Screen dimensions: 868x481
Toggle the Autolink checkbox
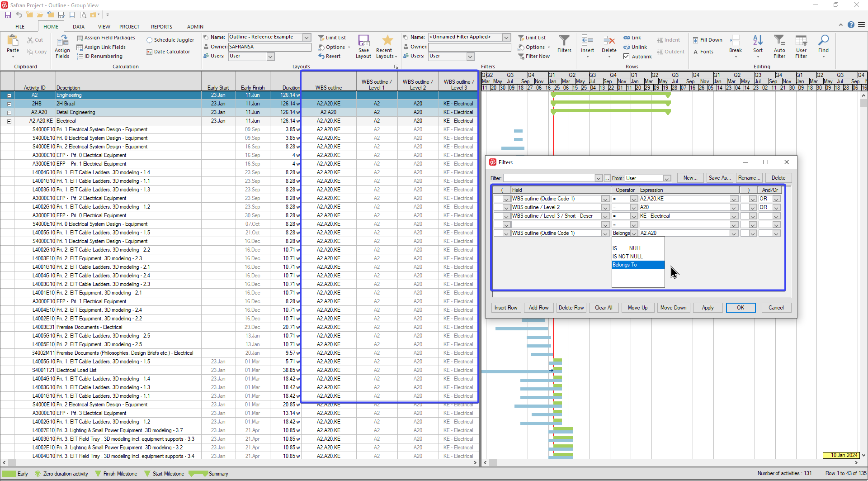[x=627, y=57]
